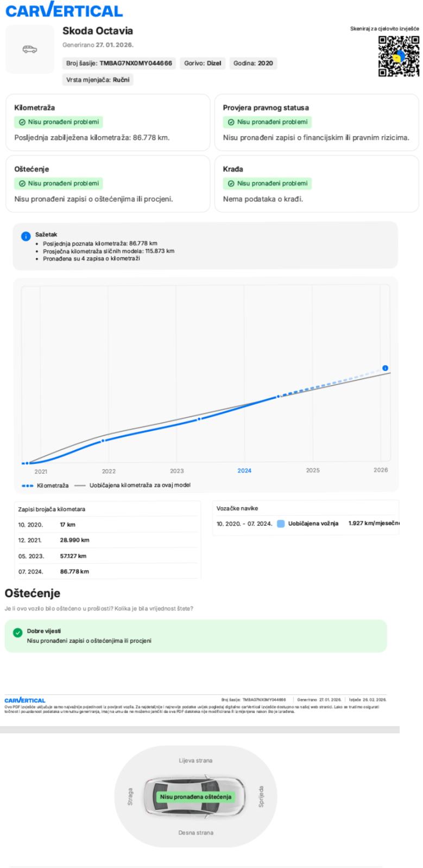The image size is (423, 868).
Task: Click the blue Uobičajena vožnja color square
Action: click(280, 524)
